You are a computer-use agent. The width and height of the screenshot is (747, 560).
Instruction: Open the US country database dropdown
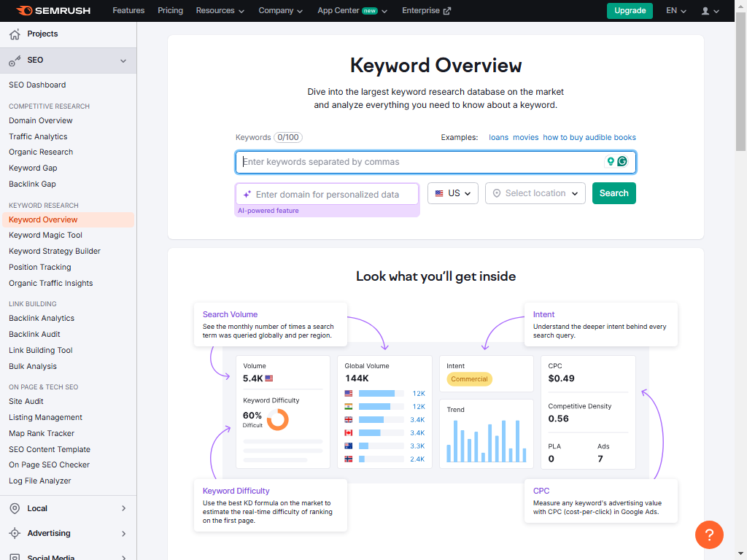[452, 193]
